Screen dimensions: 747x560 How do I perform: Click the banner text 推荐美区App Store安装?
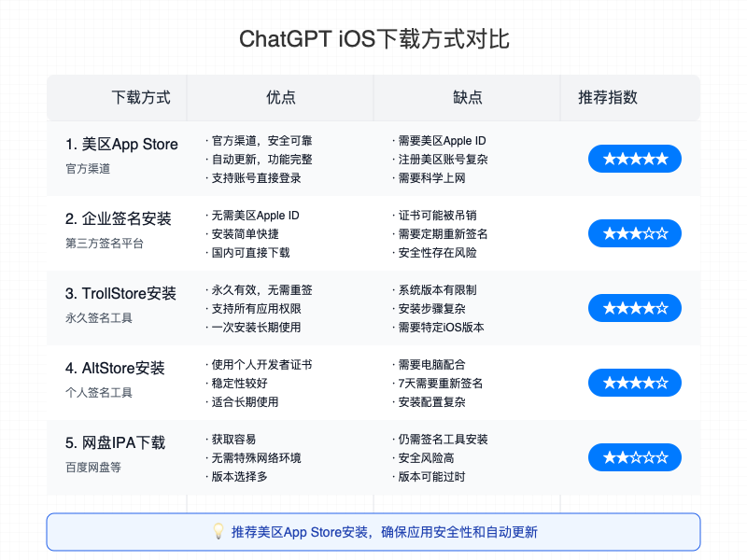click(300, 532)
